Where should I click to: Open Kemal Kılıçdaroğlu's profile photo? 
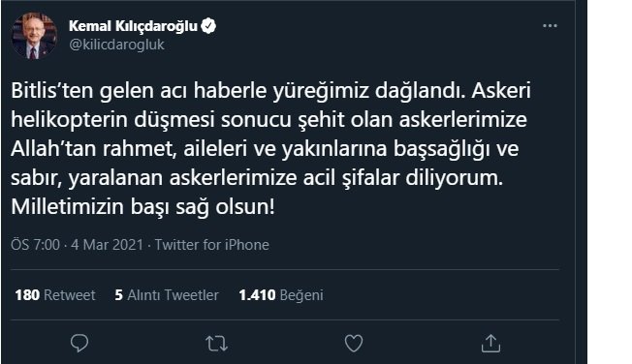[34, 36]
